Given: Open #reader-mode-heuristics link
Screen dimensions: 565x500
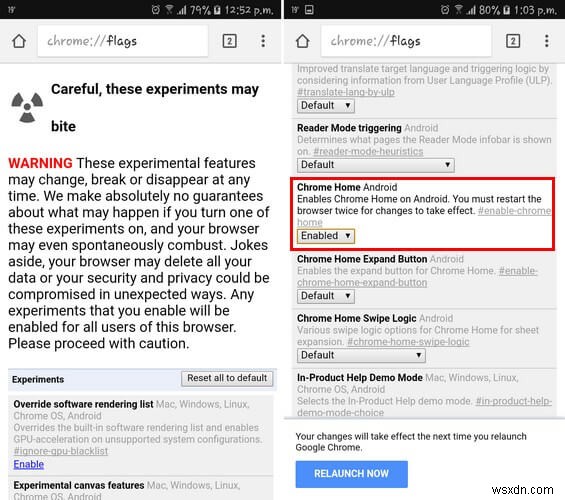Looking at the screenshot, I should 368,151.
